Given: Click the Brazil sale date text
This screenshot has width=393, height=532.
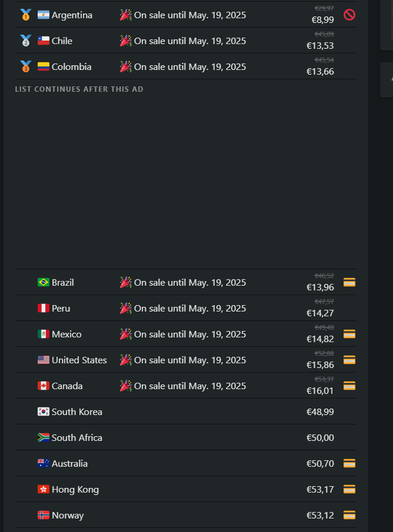Looking at the screenshot, I should (x=190, y=282).
